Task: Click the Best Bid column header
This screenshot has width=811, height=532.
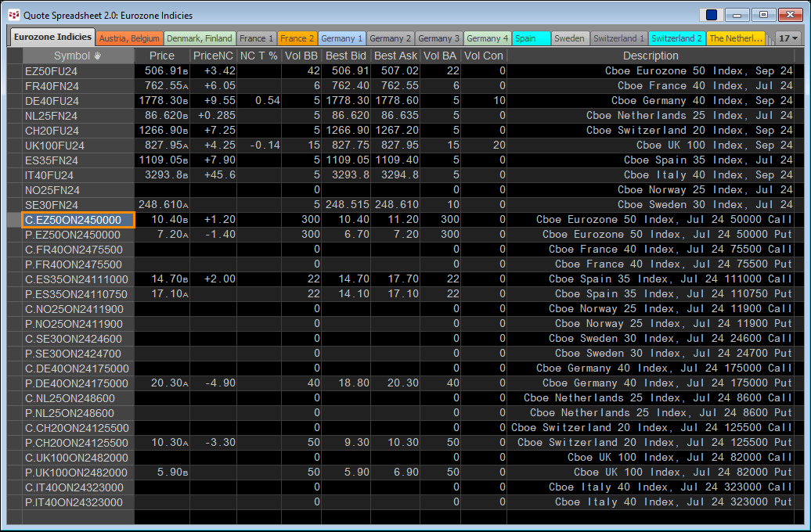Action: point(348,56)
